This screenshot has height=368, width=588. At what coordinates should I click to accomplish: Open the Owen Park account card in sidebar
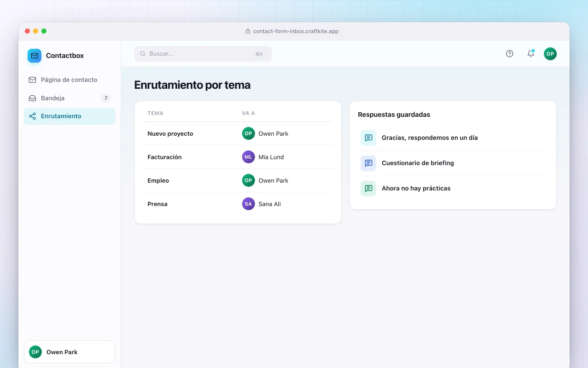pos(69,352)
